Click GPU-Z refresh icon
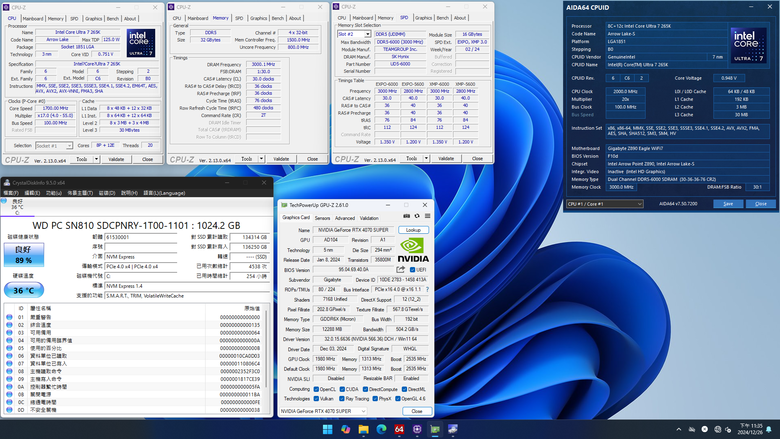Viewport: 780px width, 439px height. [417, 216]
